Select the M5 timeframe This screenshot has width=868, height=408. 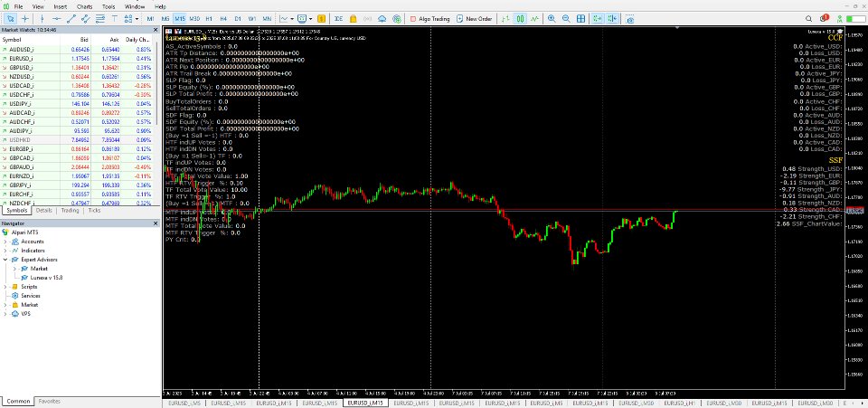(x=165, y=18)
